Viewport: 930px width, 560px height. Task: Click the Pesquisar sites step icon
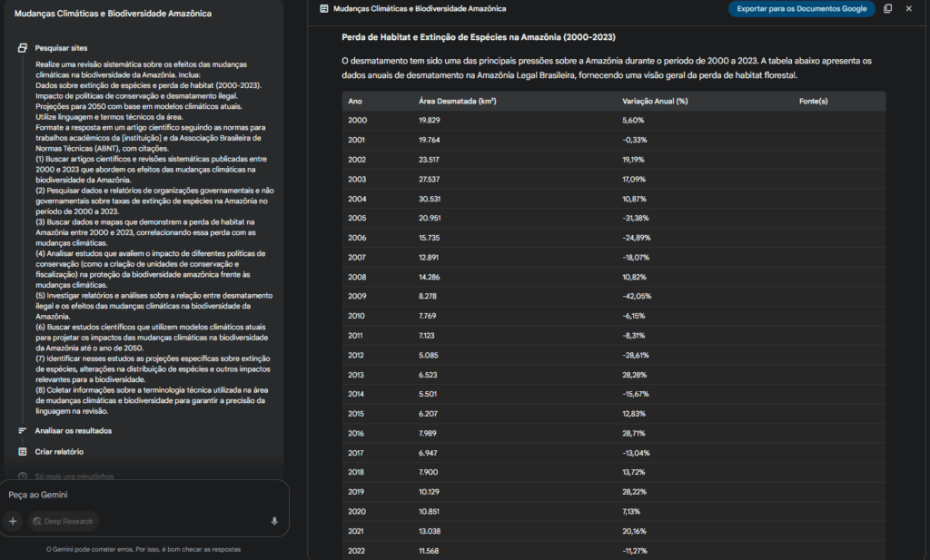coord(24,48)
